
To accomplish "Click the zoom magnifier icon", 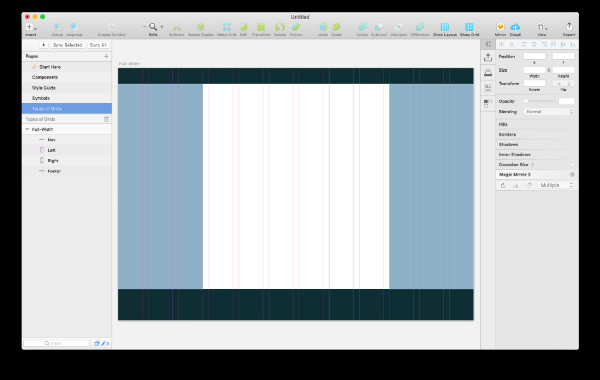I will click(x=153, y=26).
